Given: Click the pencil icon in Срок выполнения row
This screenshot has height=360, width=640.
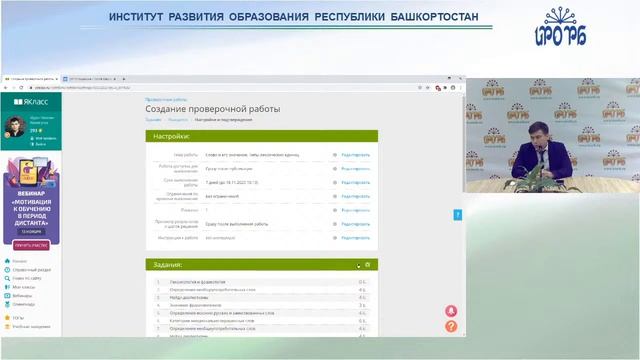Looking at the screenshot, I should click(335, 182).
